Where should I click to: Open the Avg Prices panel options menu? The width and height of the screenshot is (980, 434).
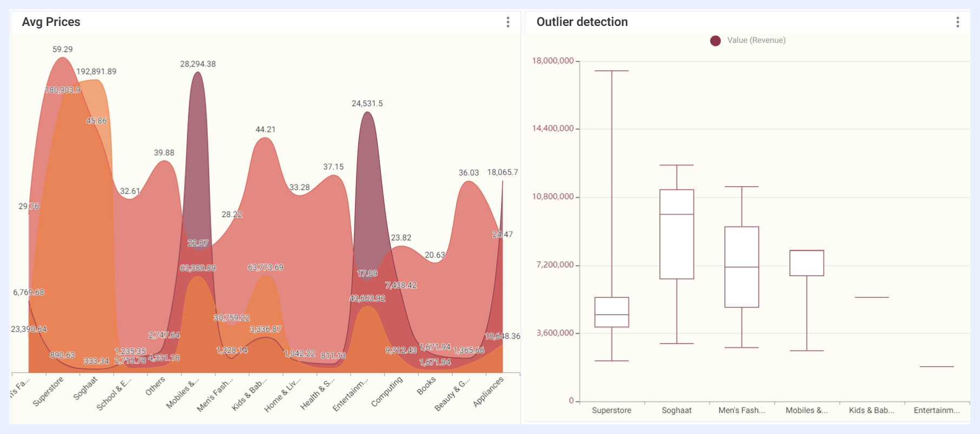click(508, 22)
